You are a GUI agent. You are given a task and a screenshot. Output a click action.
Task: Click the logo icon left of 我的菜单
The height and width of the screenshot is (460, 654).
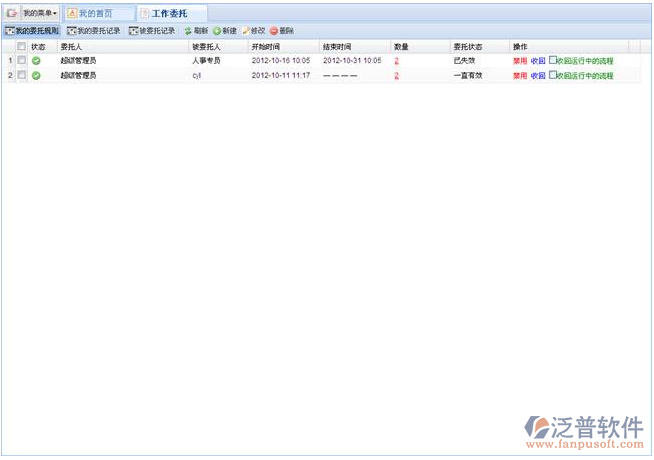(x=12, y=13)
